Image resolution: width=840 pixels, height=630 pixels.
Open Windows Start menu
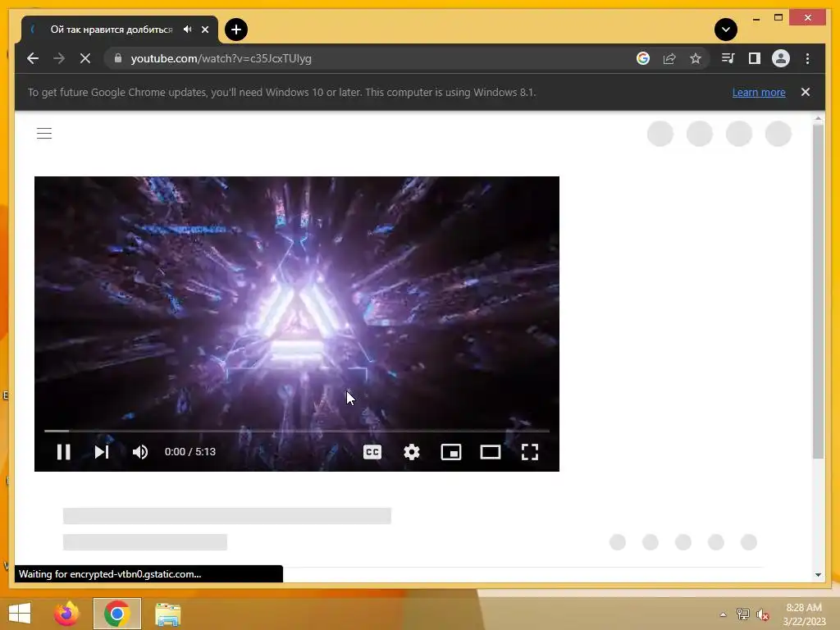[20, 614]
